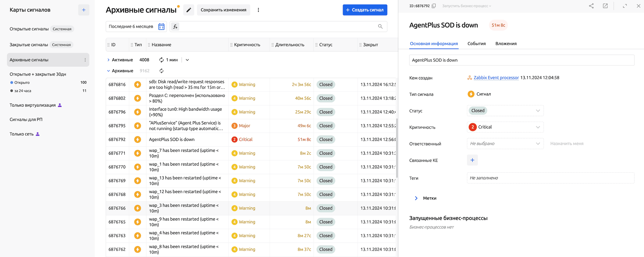Open the calendar date picker icon

click(x=161, y=27)
